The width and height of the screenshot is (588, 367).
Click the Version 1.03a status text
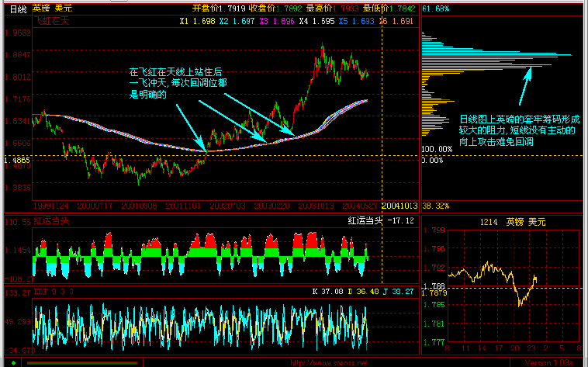(x=548, y=363)
